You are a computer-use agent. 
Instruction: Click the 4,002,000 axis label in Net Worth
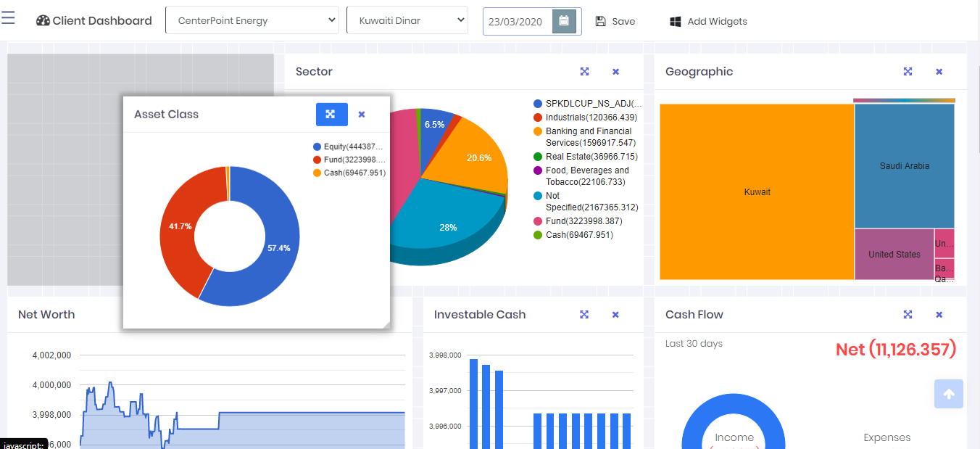coord(51,355)
